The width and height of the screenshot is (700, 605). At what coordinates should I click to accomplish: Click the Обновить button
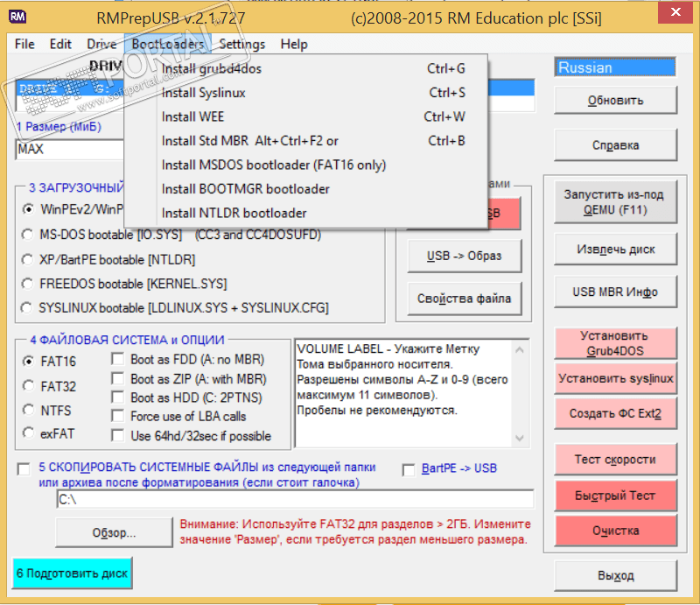pyautogui.click(x=616, y=100)
